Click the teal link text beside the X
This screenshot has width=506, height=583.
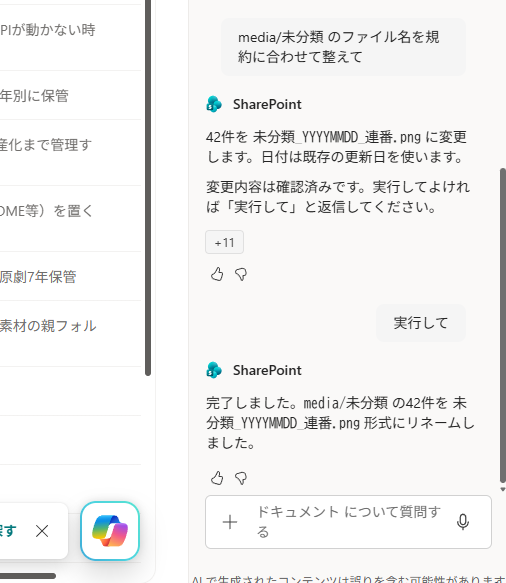pyautogui.click(x=7, y=531)
